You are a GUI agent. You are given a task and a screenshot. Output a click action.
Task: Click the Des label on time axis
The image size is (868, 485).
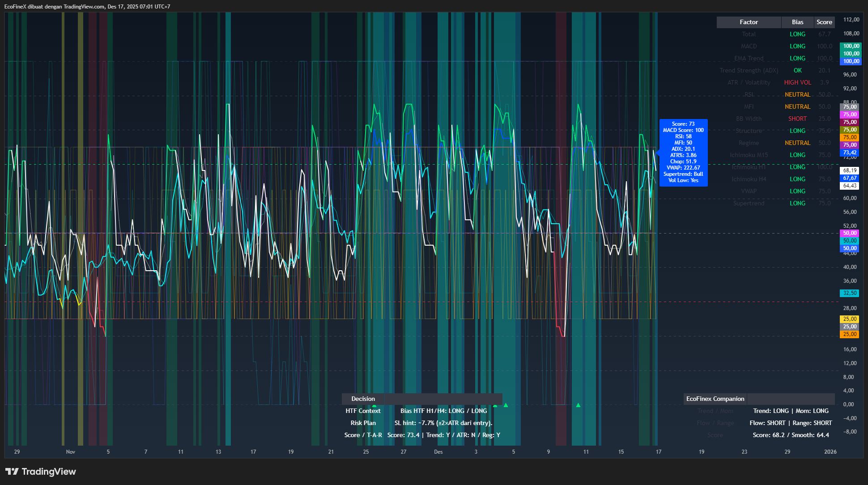[438, 451]
